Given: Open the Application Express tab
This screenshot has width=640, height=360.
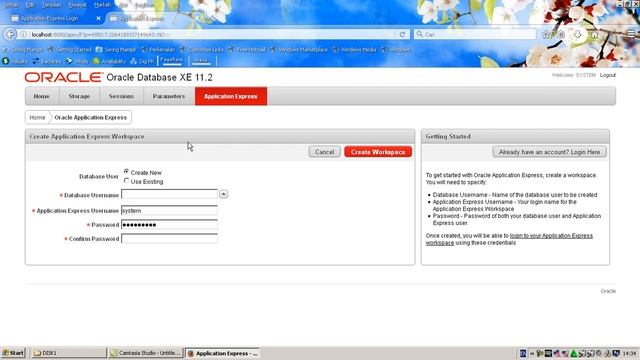Looking at the screenshot, I should coord(231,96).
